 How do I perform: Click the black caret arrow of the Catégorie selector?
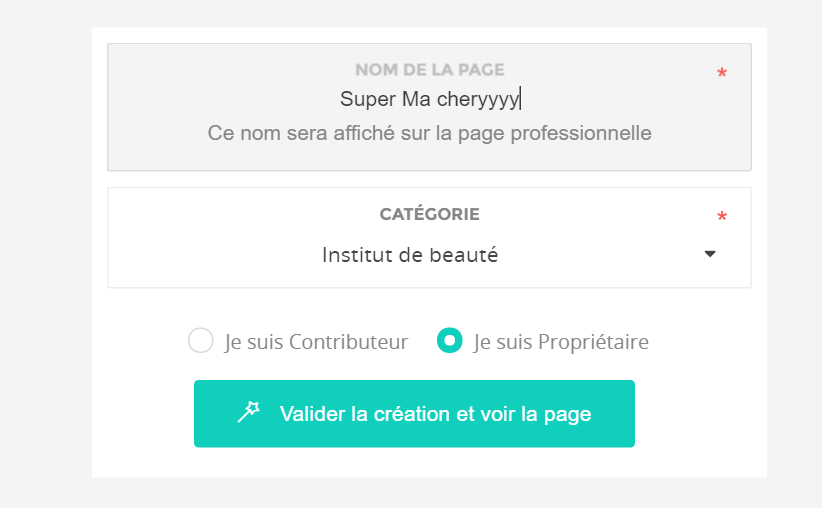(x=710, y=254)
